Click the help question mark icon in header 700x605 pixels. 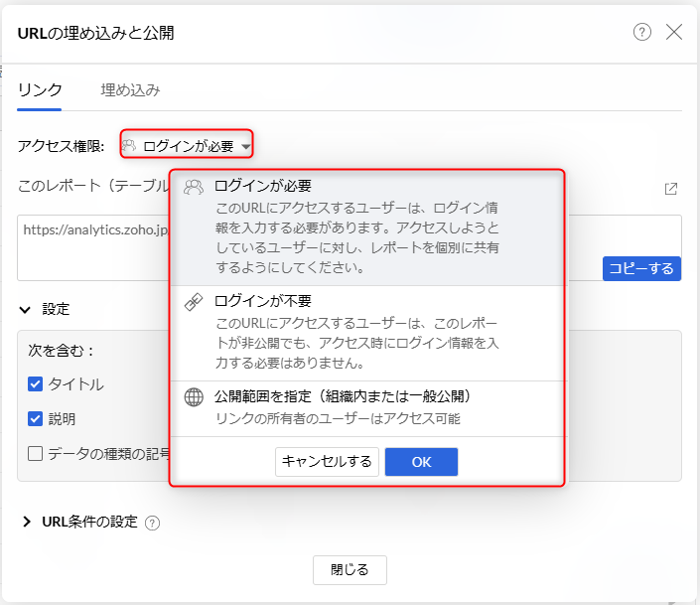click(642, 32)
